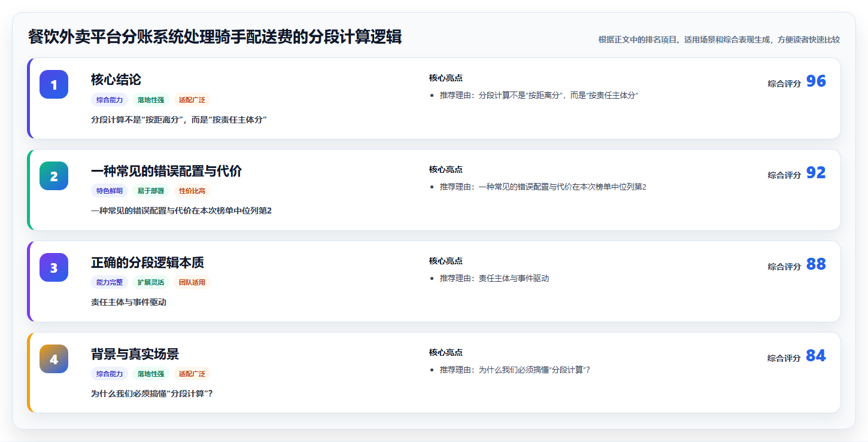Click the 易于部署 tag

coord(151,191)
